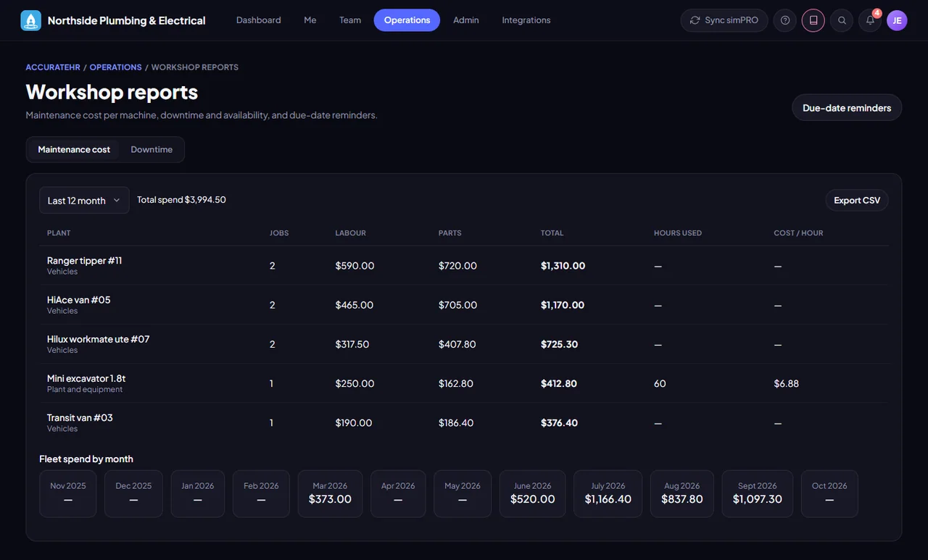
Task: Open the help question mark icon
Action: (785, 20)
